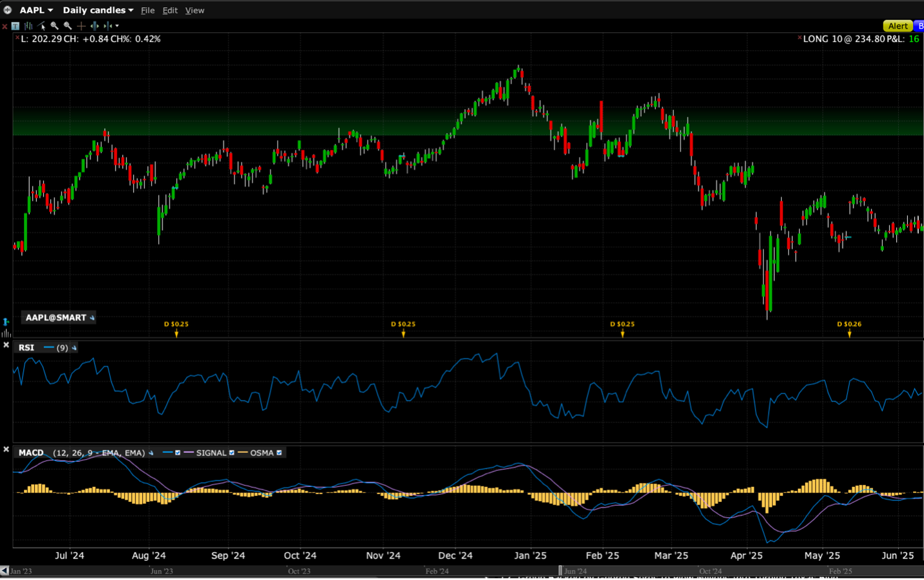This screenshot has height=580, width=924.
Task: Open the View menu
Action: (194, 10)
